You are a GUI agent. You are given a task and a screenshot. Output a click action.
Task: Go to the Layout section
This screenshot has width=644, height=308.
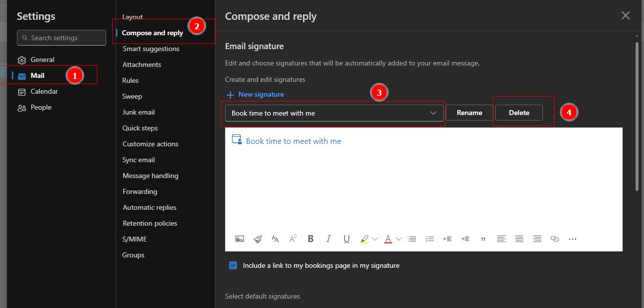click(x=132, y=17)
